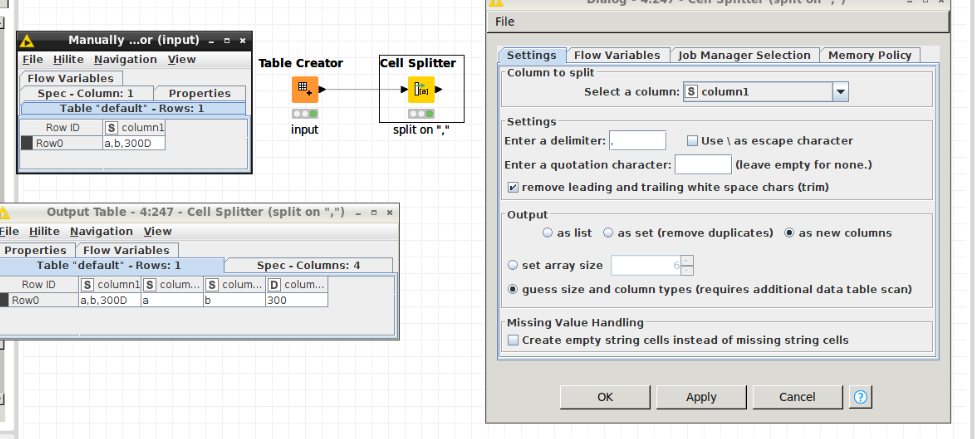Click the array size number field

point(646,266)
